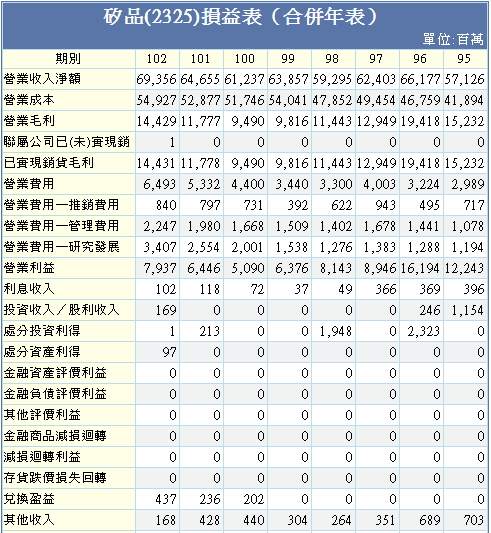Click the 金融負債評價利益 row label

tap(55, 394)
